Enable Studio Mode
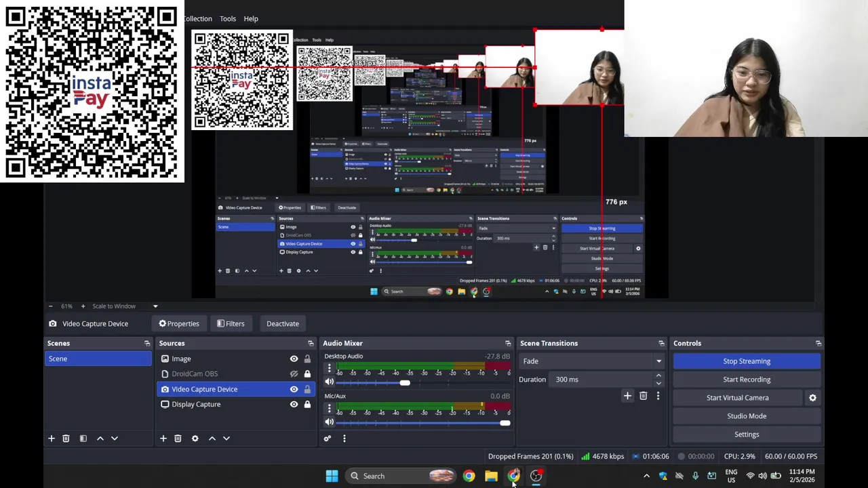This screenshot has width=868, height=488. (747, 416)
